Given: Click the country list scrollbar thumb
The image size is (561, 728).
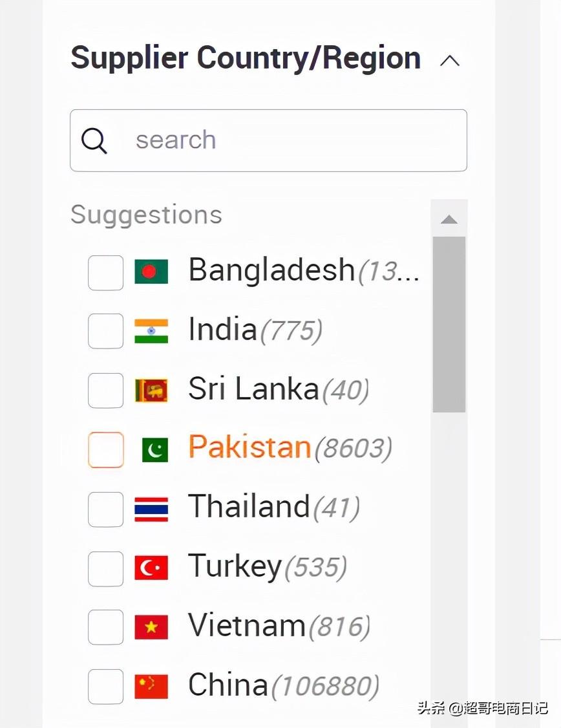Looking at the screenshot, I should (x=449, y=323).
